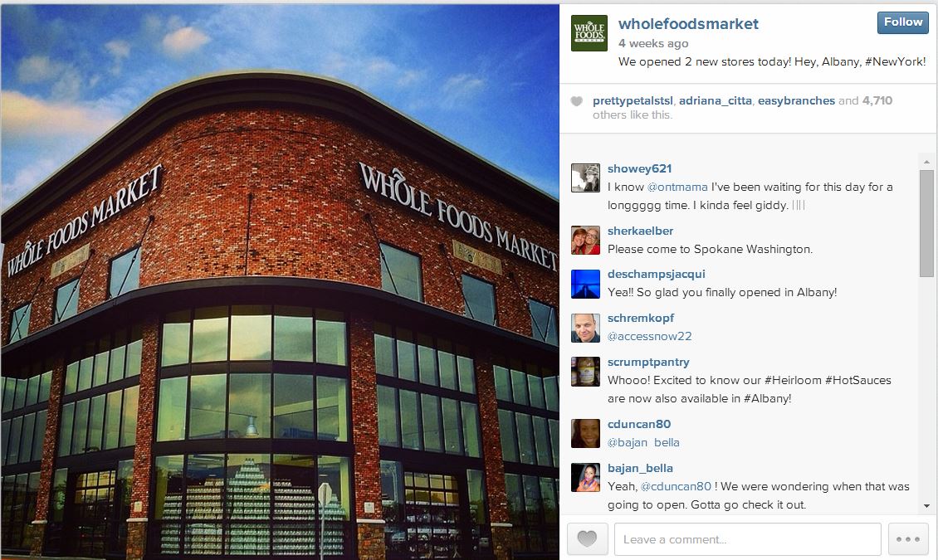Click the heart like button beside comment box
Image resolution: width=938 pixels, height=560 pixels.
(x=588, y=539)
